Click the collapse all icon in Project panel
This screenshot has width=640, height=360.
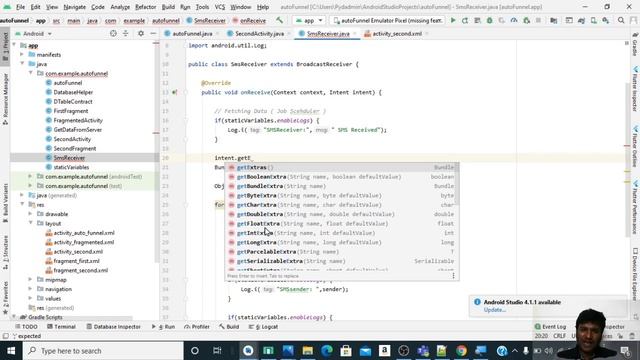click(x=125, y=33)
